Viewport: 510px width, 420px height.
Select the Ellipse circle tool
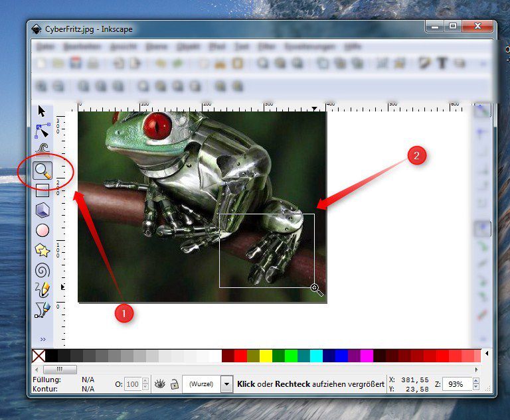pyautogui.click(x=42, y=230)
